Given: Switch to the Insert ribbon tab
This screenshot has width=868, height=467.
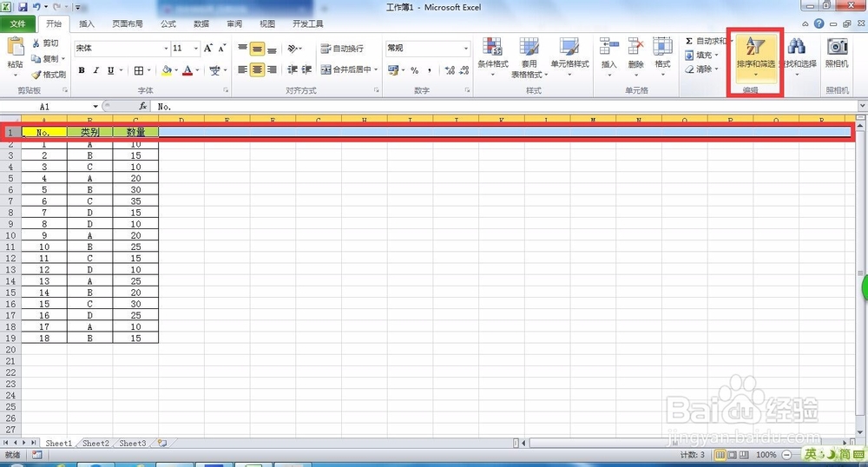Looking at the screenshot, I should click(x=86, y=23).
